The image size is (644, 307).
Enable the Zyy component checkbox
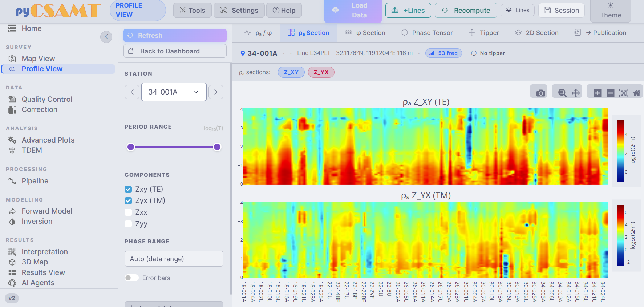tap(128, 224)
